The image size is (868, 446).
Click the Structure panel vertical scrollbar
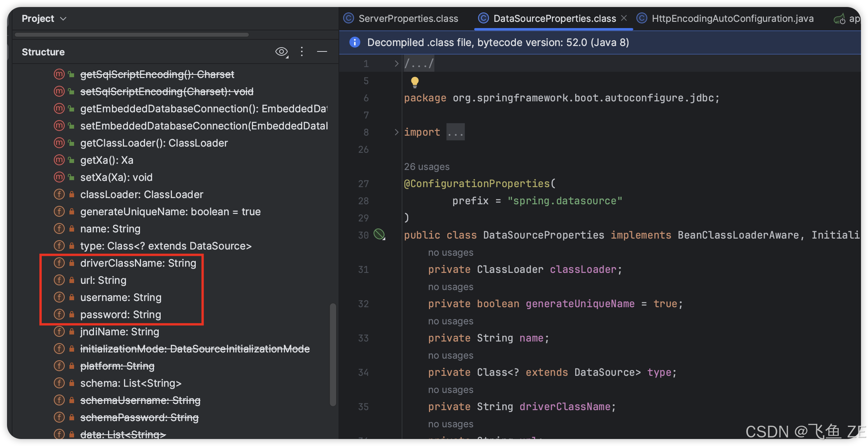[333, 354]
